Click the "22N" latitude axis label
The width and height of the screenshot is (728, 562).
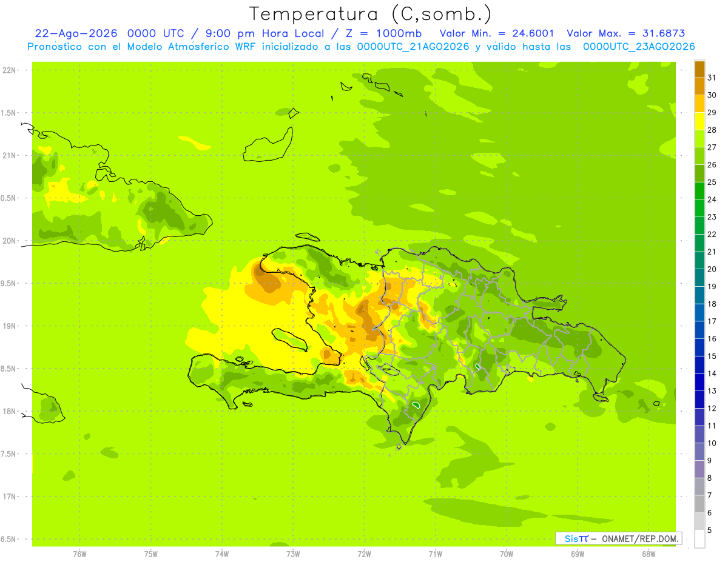point(10,70)
